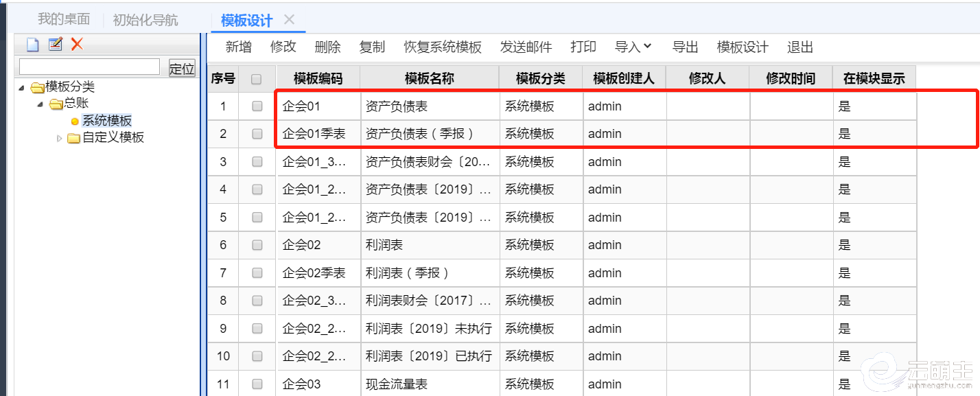Click the red X delete category icon
The width and height of the screenshot is (980, 396).
pos(77,45)
